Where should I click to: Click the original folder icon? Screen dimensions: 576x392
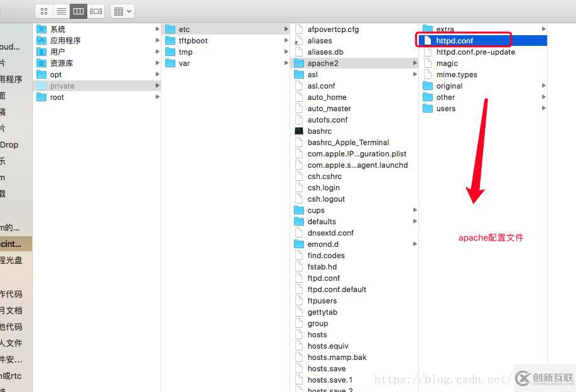[428, 86]
